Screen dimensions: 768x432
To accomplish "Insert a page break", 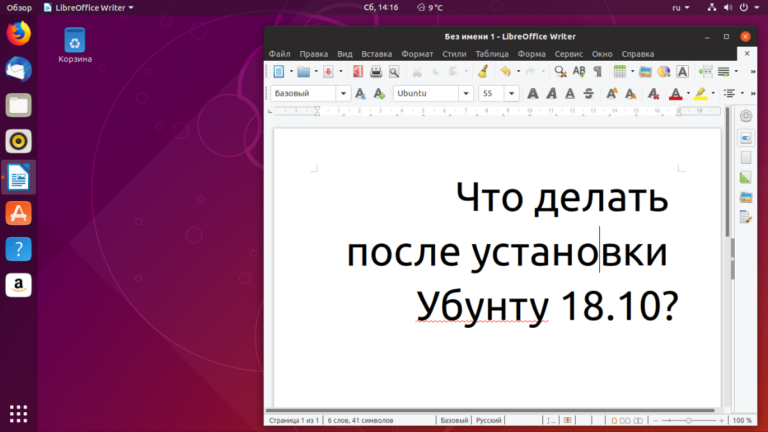I will [x=705, y=72].
